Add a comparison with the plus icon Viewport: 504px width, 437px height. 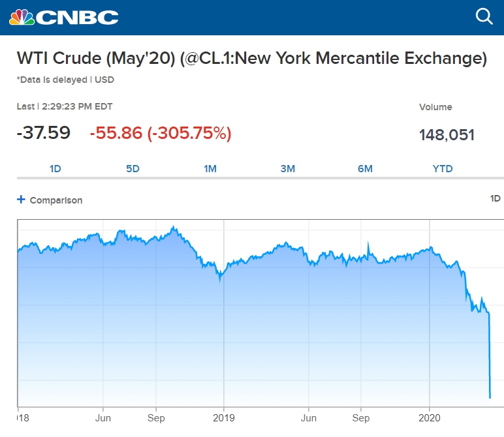(21, 200)
